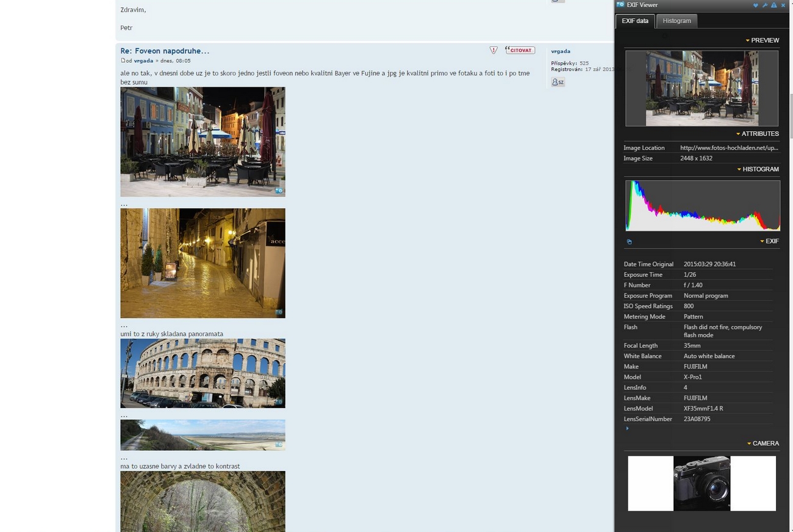The height and width of the screenshot is (532, 793).
Task: Click the copy EXIF data icon
Action: click(x=629, y=242)
